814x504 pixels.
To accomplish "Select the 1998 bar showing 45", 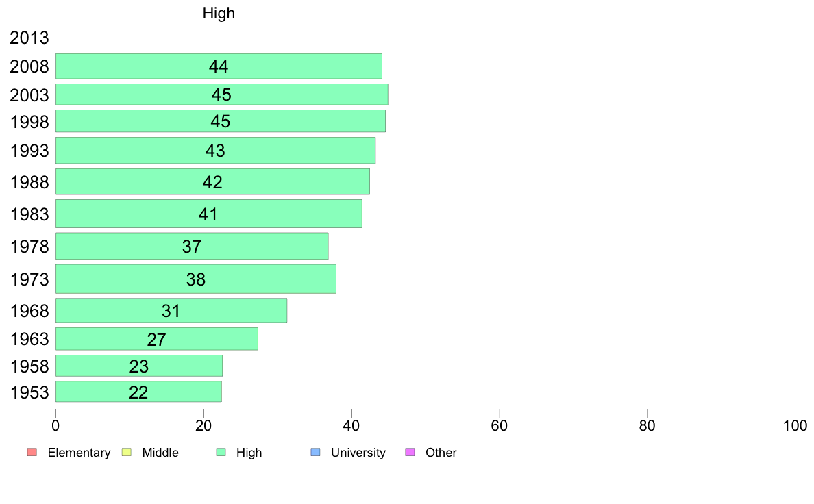I will pyautogui.click(x=221, y=121).
